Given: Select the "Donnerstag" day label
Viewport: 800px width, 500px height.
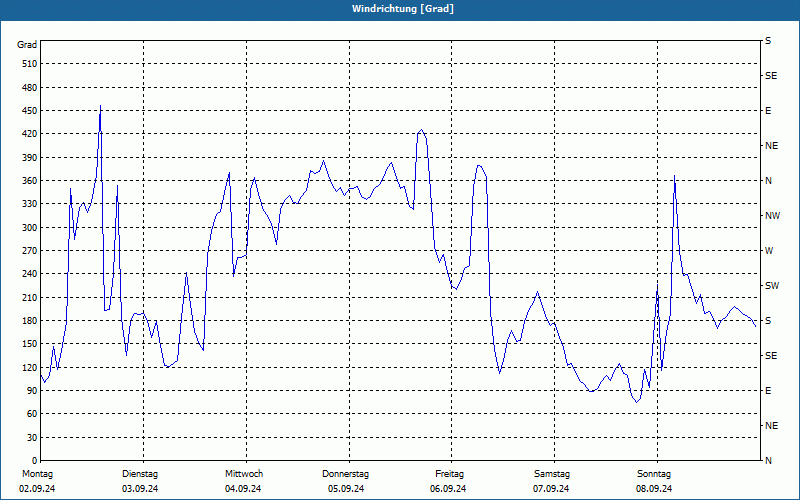Looking at the screenshot, I should click(345, 474).
